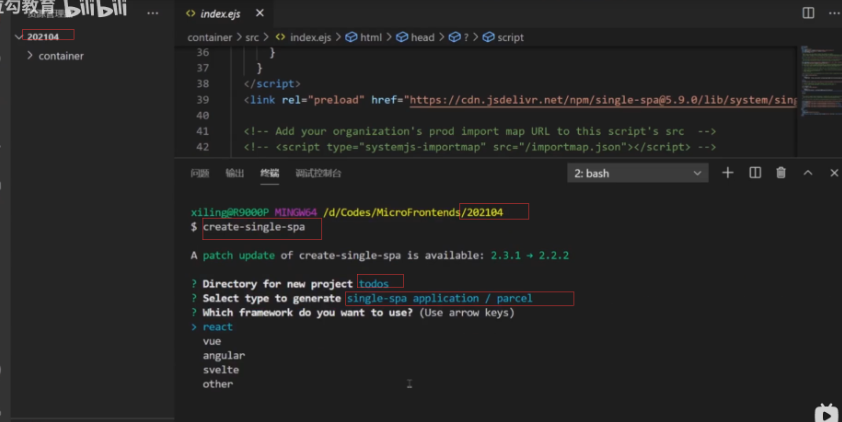Screen dimensions: 842x422
Task: Select the Terminal panel tab
Action: tap(270, 173)
